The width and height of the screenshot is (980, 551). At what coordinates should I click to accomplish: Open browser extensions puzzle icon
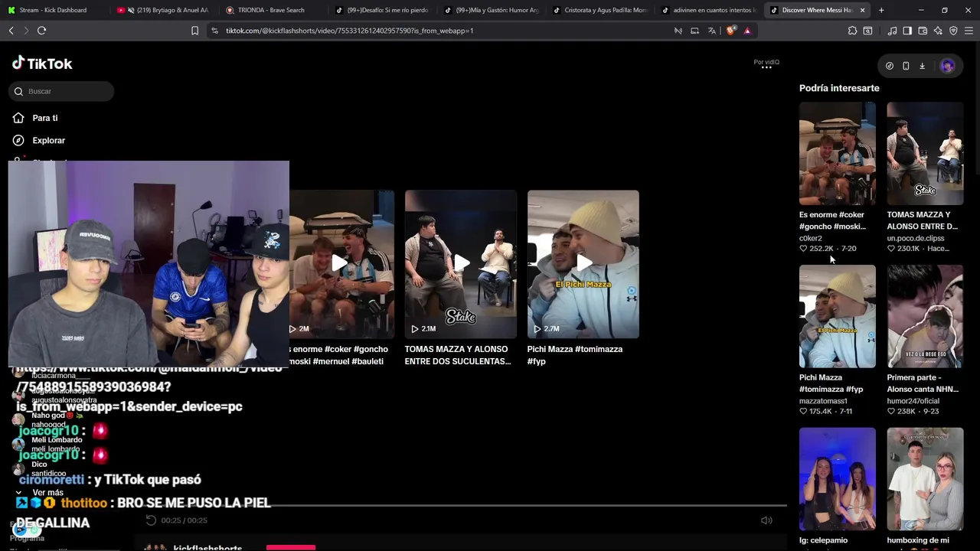click(852, 31)
